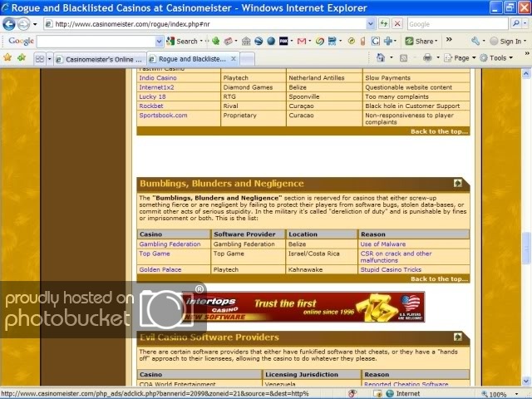Switch to the Casinomeister's Online tab
Viewport: 532px width, 399px height.
100,59
